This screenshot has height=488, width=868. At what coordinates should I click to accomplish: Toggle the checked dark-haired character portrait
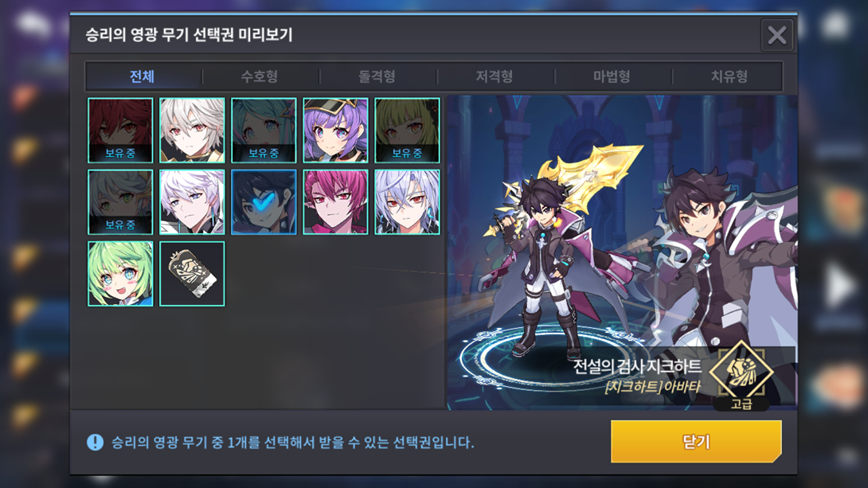point(264,202)
